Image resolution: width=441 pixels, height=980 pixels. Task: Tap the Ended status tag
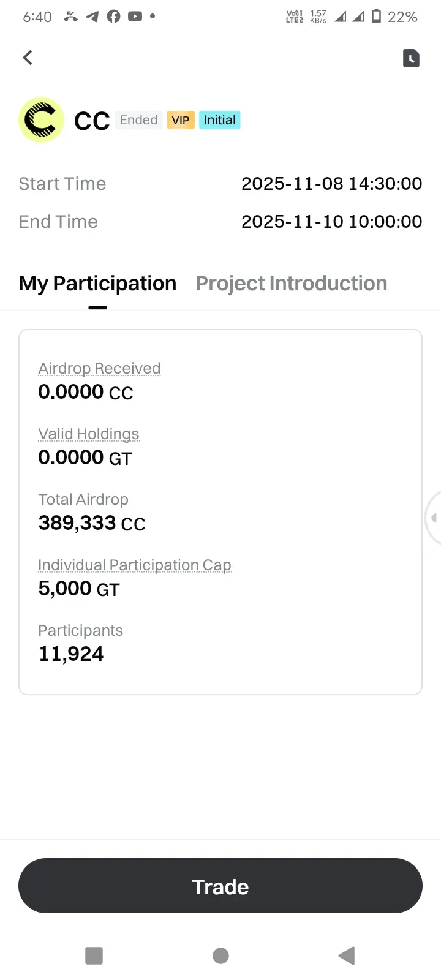point(138,120)
